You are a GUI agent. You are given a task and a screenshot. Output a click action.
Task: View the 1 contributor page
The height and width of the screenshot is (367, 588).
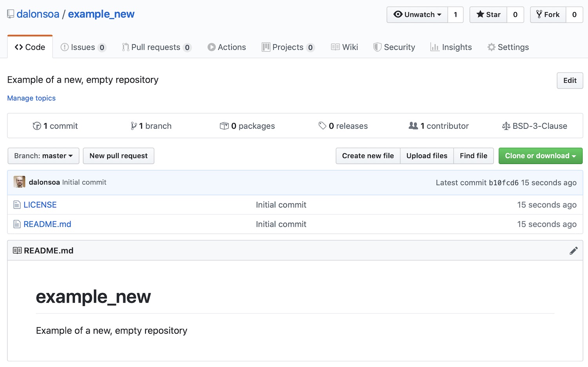coord(439,126)
